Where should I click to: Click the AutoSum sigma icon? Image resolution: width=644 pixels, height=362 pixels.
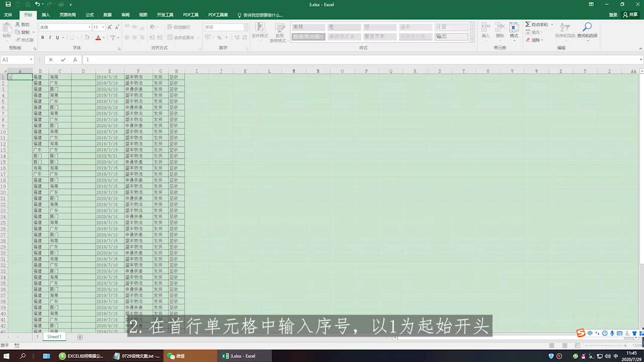point(528,24)
